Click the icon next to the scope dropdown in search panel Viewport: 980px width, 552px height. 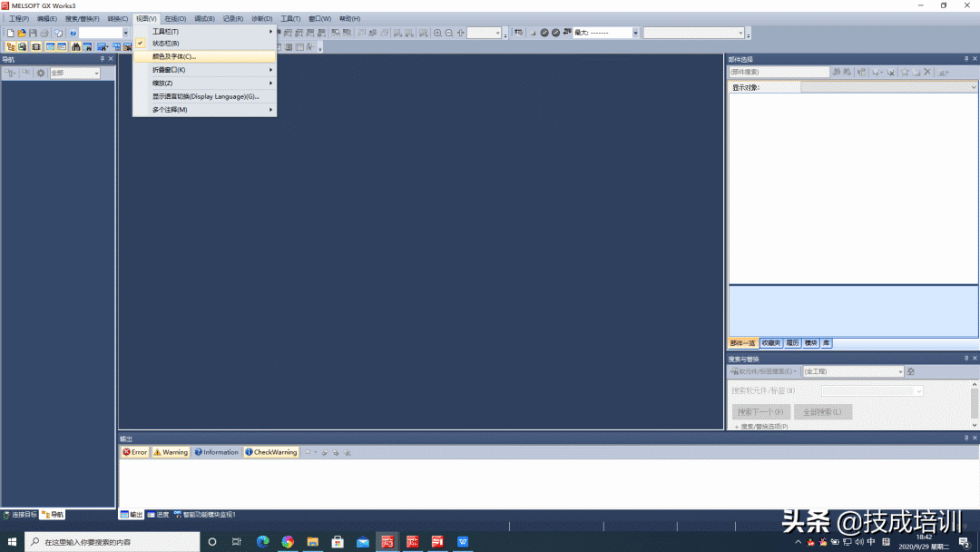911,371
